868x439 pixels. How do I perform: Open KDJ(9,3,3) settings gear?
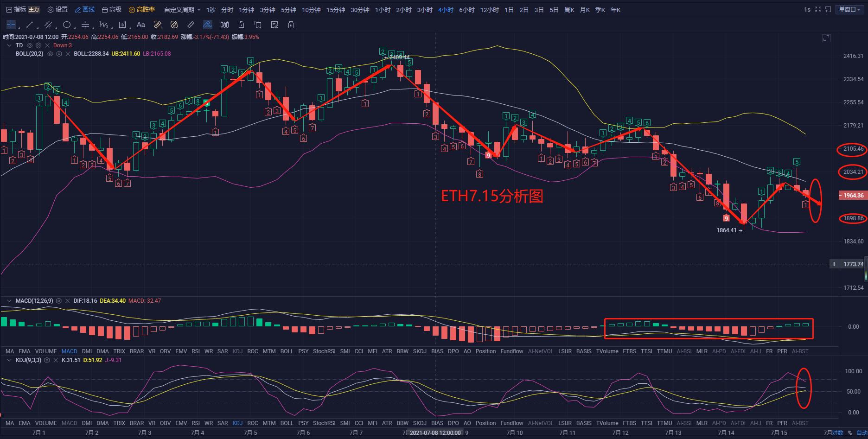(47, 360)
